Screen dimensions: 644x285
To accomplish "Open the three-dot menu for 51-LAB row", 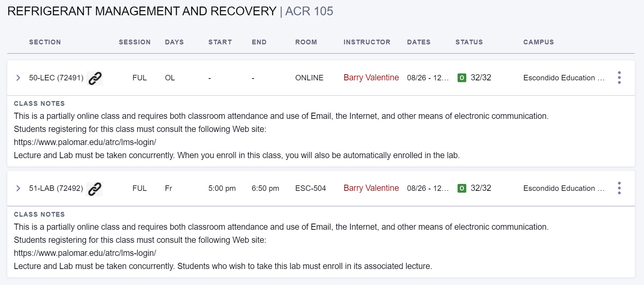I will [x=619, y=188].
